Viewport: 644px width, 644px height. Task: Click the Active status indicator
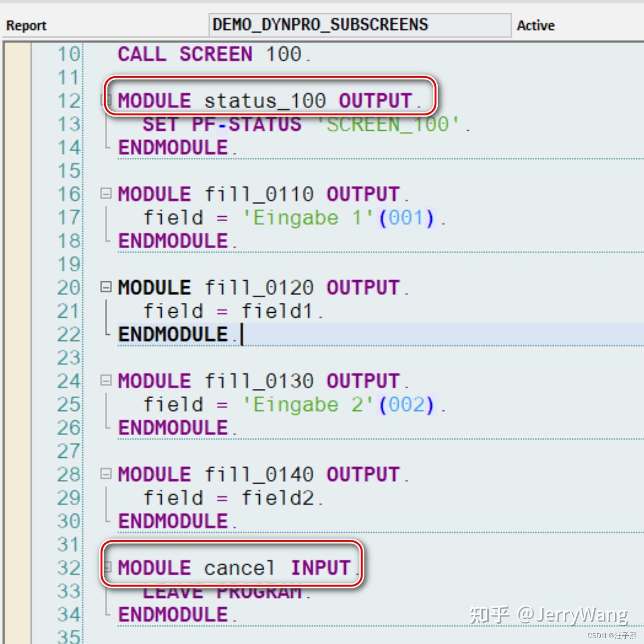click(x=535, y=25)
